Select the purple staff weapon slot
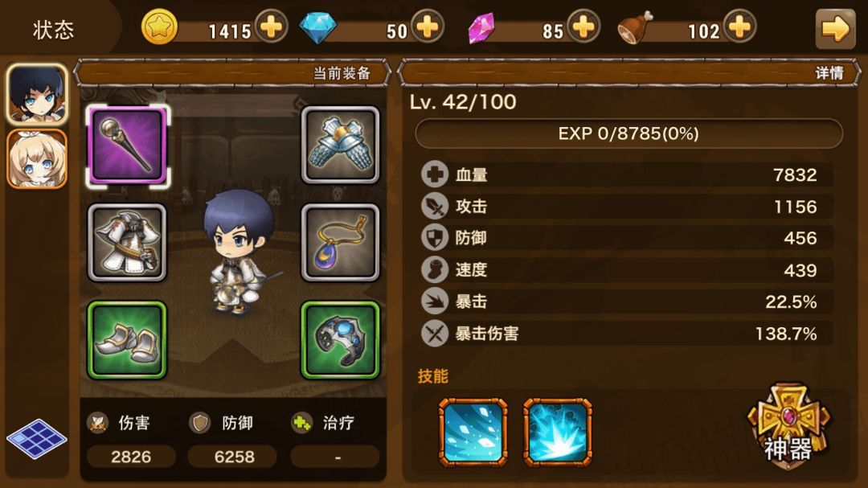The image size is (868, 488). coord(127,146)
